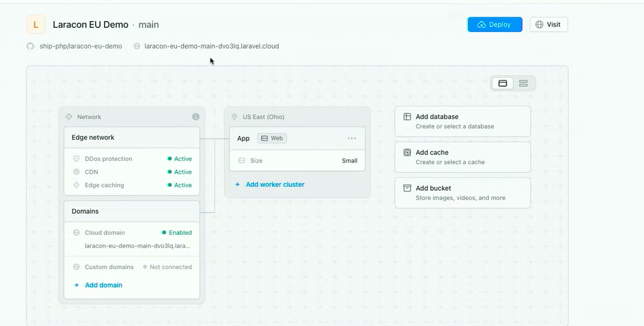Image resolution: width=644 pixels, height=326 pixels.
Task: Click the Size Small row
Action: [x=297, y=160]
